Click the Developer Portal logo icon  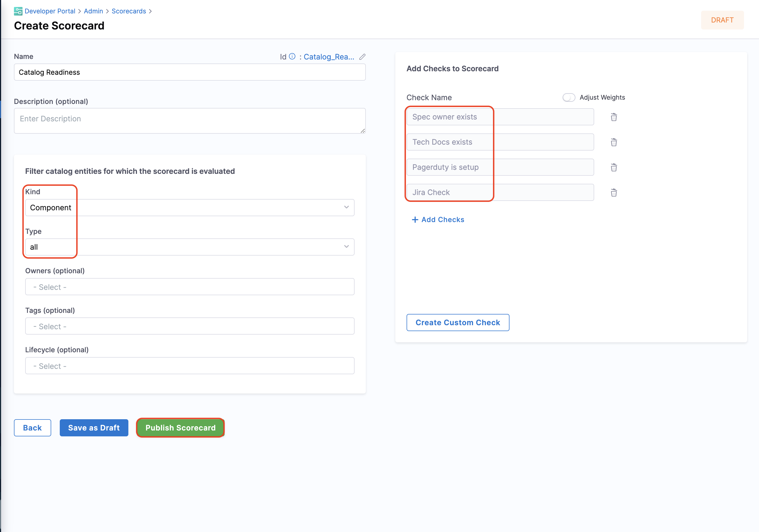(18, 11)
